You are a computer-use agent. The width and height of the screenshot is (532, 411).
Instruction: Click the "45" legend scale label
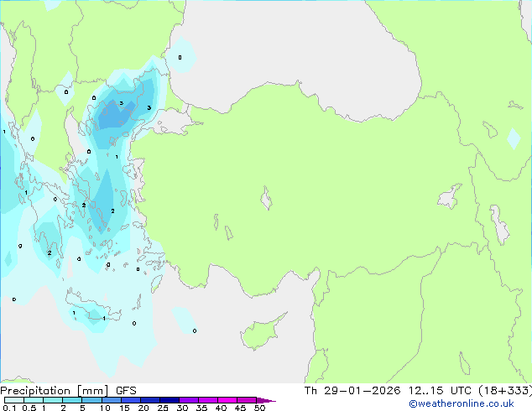click(x=240, y=408)
